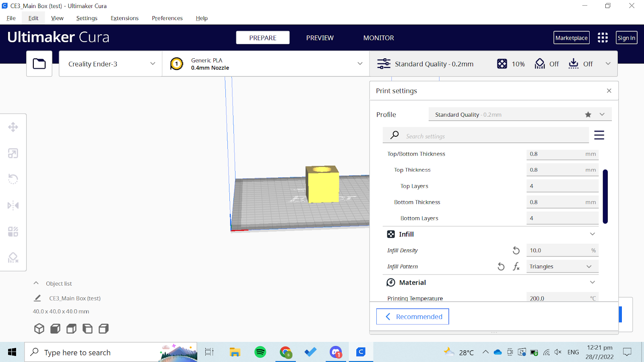The image size is (644, 362).
Task: Switch to right side view cube icon
Action: (103, 329)
